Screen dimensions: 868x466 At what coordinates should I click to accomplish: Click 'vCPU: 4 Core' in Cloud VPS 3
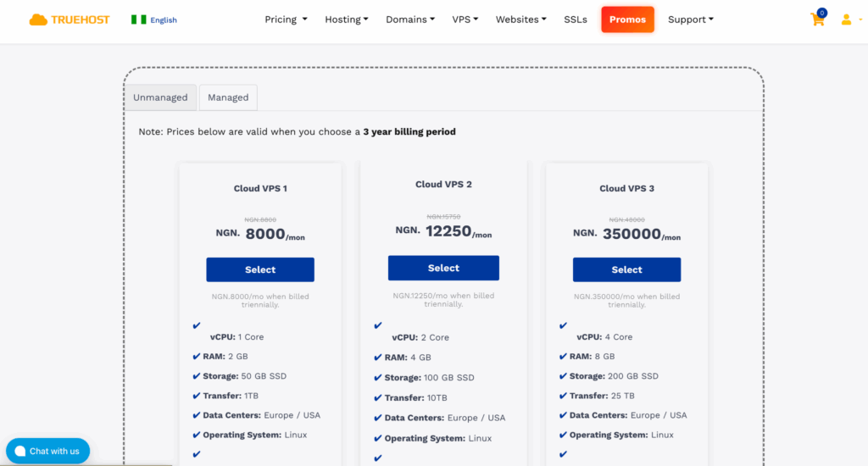pyautogui.click(x=604, y=337)
